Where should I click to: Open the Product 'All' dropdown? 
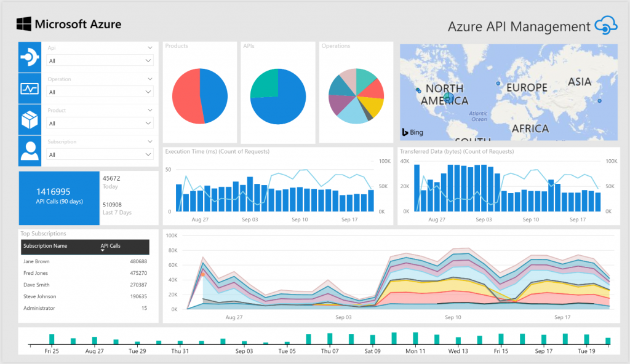[x=100, y=124]
